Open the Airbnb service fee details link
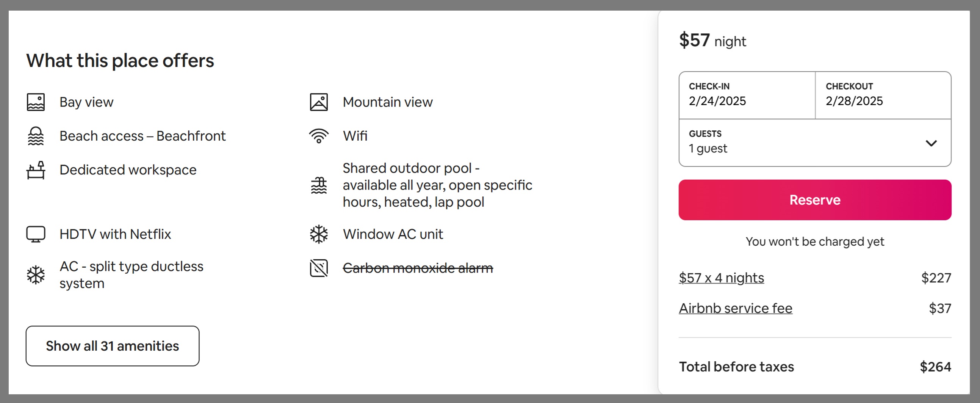Screen dimensions: 980x403 (736, 308)
